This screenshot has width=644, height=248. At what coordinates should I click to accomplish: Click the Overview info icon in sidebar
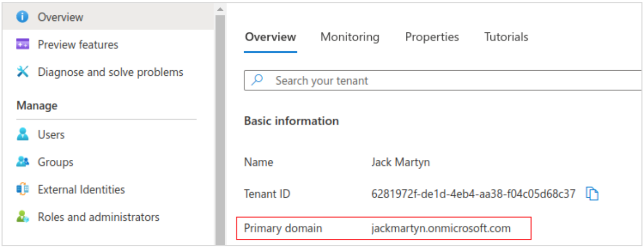point(23,17)
